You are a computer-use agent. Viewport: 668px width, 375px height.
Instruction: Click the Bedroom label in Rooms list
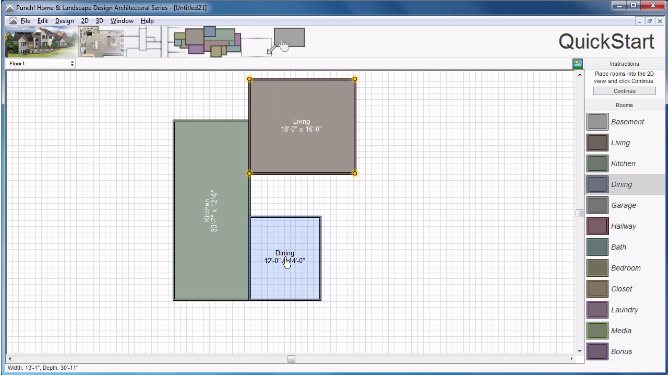coord(625,268)
